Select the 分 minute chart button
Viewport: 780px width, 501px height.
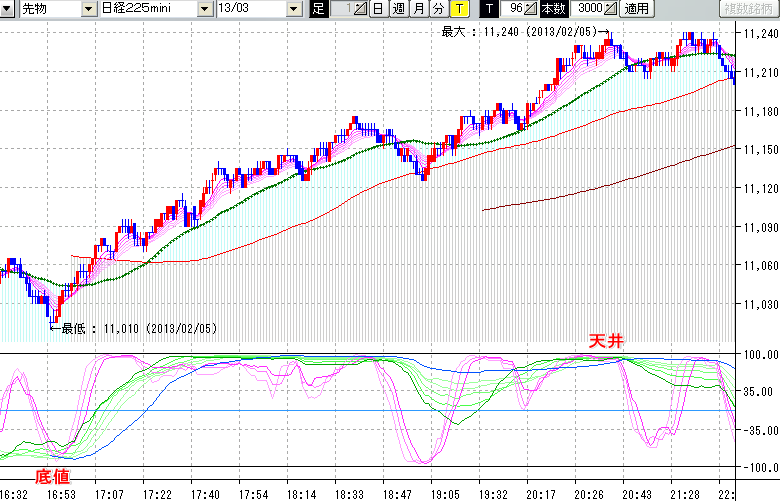point(438,9)
